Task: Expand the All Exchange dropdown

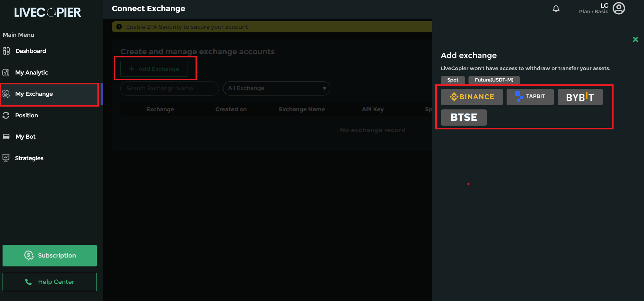Action: tap(277, 88)
